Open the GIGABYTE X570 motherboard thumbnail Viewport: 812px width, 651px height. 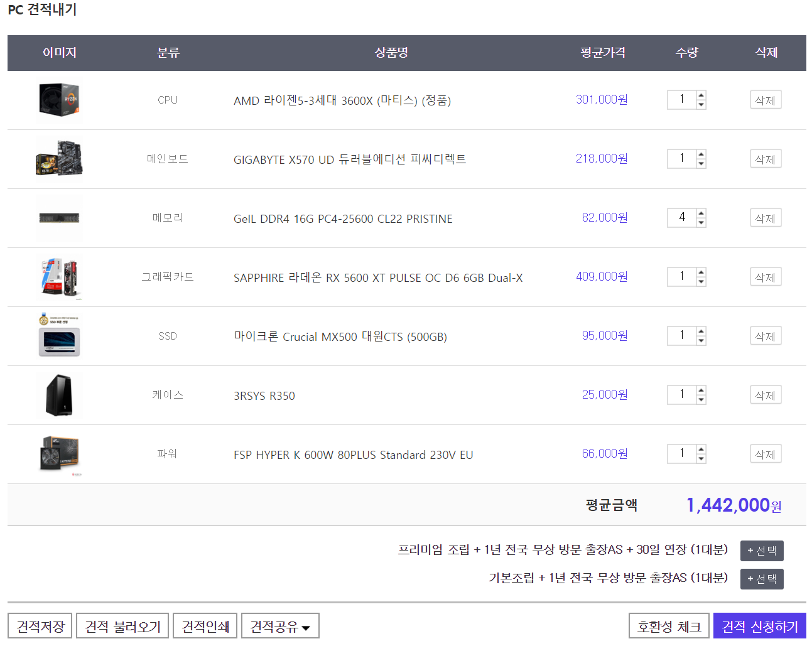click(x=59, y=159)
